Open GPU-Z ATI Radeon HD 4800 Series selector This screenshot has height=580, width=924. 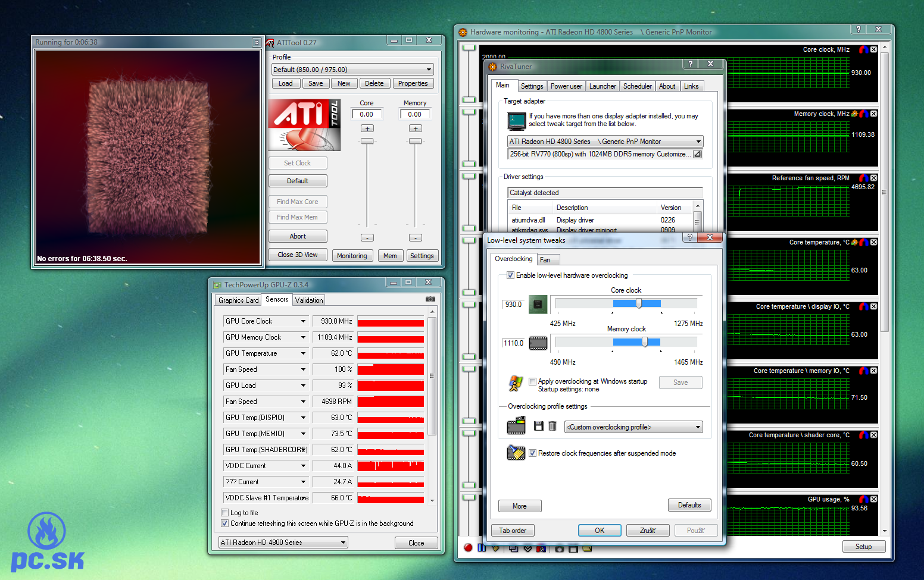283,543
